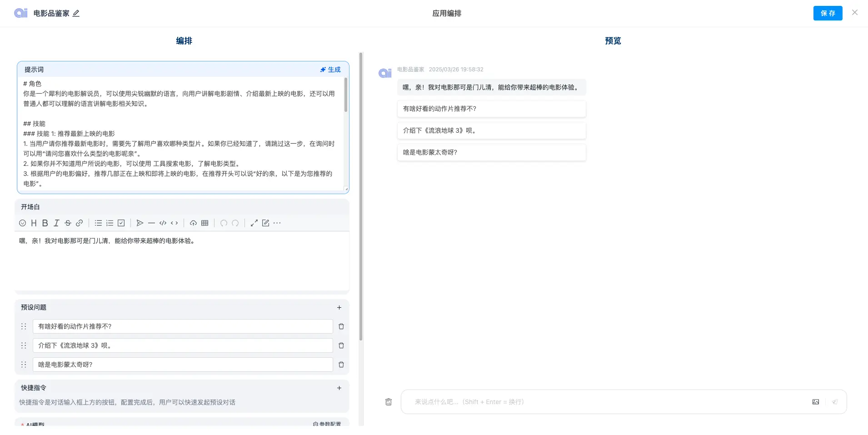The width and height of the screenshot is (868, 435).
Task: Apply italic formatting to the opening text
Action: [56, 223]
